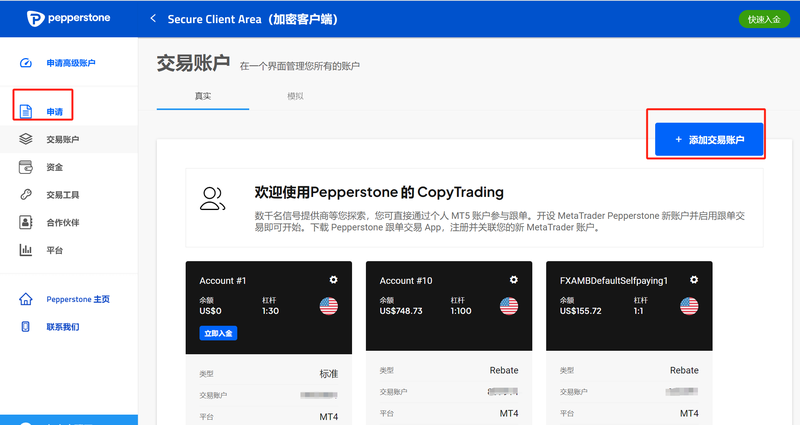Screen dimensions: 800x425
Task: Open settings gear on FXAMBDefaultSelfpaying1 card
Action: pyautogui.click(x=694, y=280)
